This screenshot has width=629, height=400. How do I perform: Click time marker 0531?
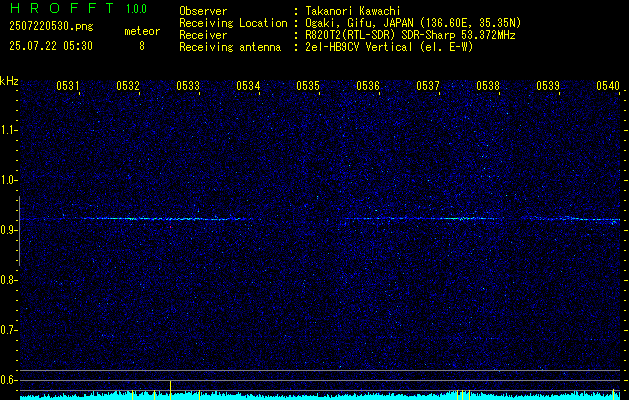[67, 85]
